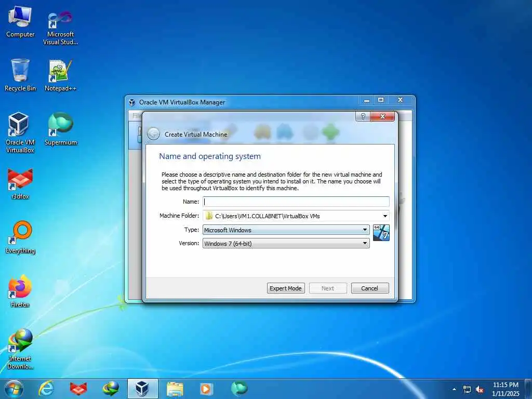Open Supermium from the taskbar

coord(239,389)
